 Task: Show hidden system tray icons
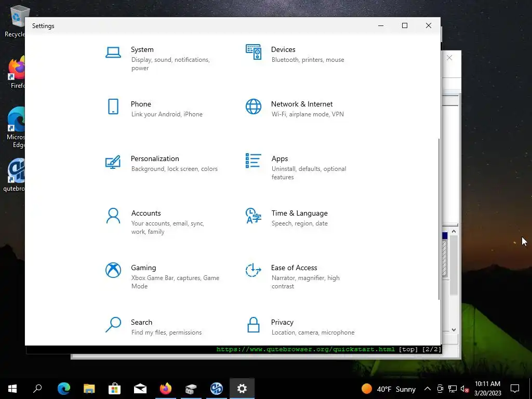point(428,389)
